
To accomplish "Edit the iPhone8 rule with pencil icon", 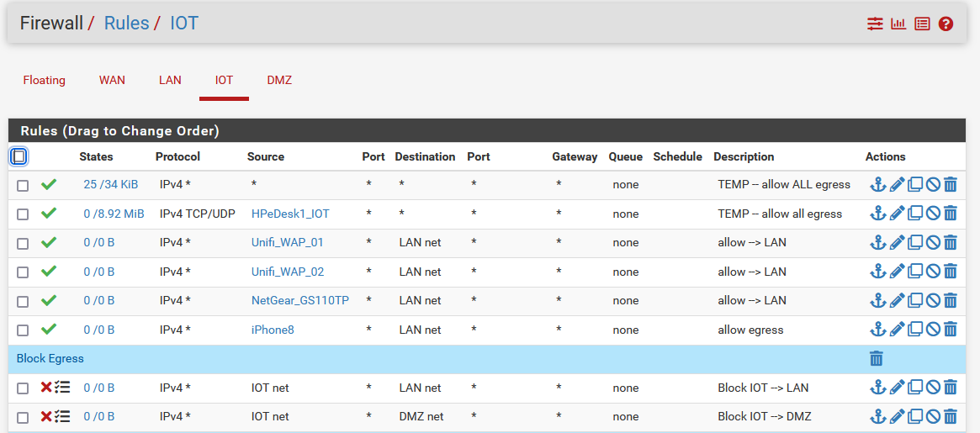I will tap(897, 330).
